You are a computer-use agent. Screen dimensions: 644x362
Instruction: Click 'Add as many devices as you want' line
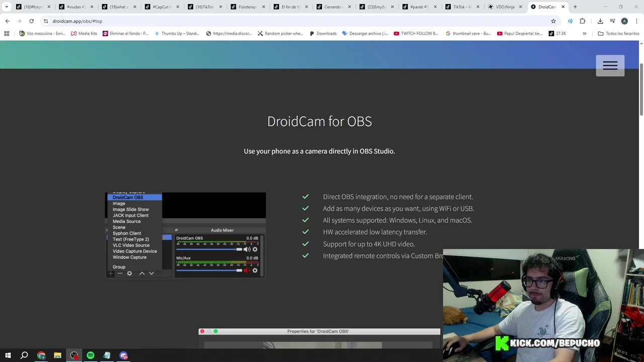(x=398, y=208)
